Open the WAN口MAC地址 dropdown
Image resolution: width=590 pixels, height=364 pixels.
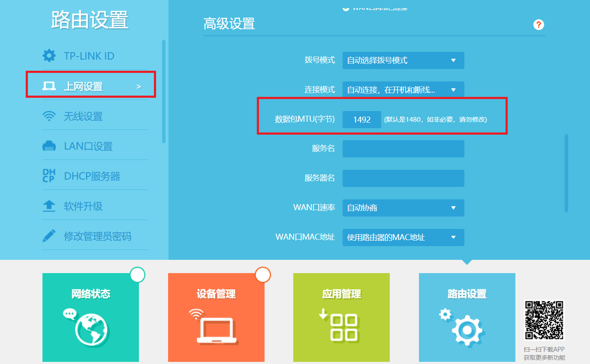tap(403, 237)
